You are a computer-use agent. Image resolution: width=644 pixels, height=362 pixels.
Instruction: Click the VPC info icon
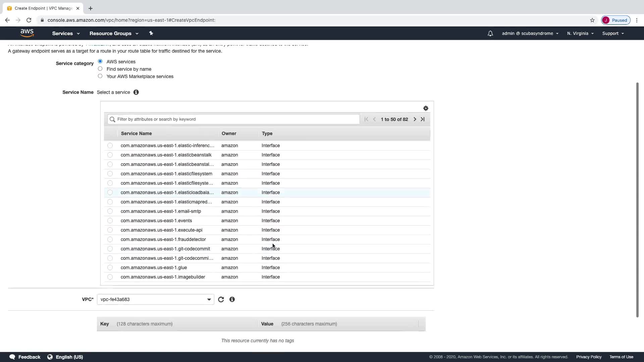(x=232, y=299)
